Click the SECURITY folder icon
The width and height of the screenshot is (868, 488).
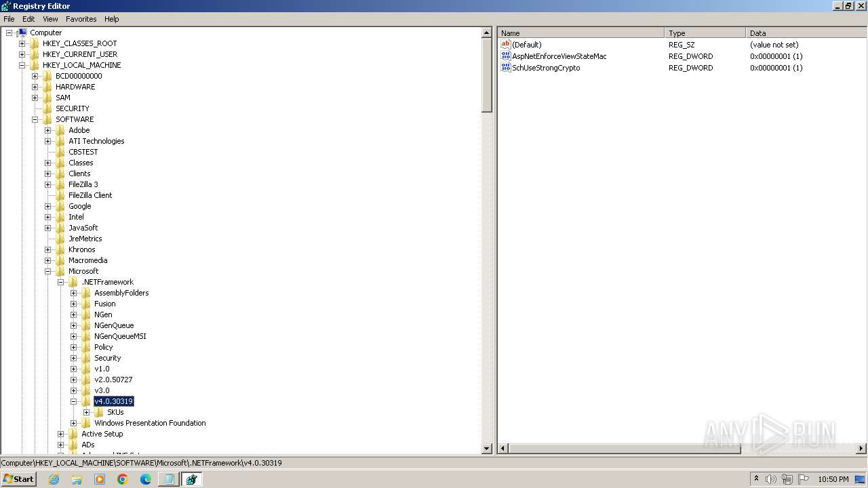pyautogui.click(x=47, y=108)
